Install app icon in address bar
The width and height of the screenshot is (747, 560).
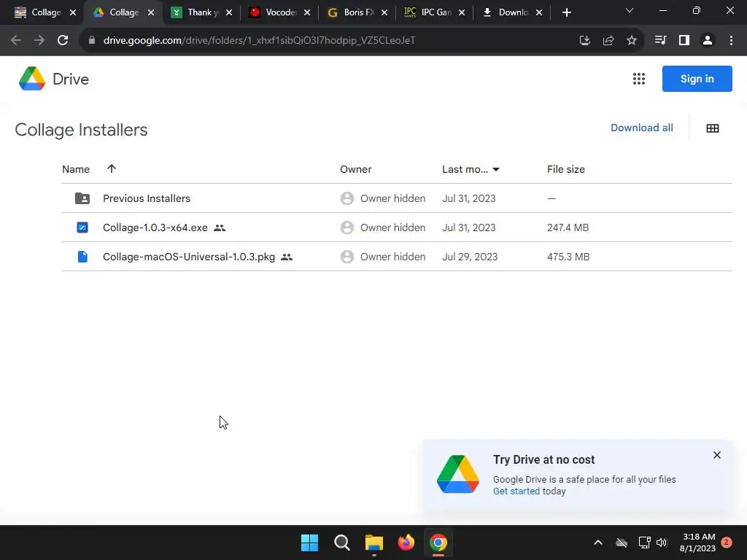point(585,41)
